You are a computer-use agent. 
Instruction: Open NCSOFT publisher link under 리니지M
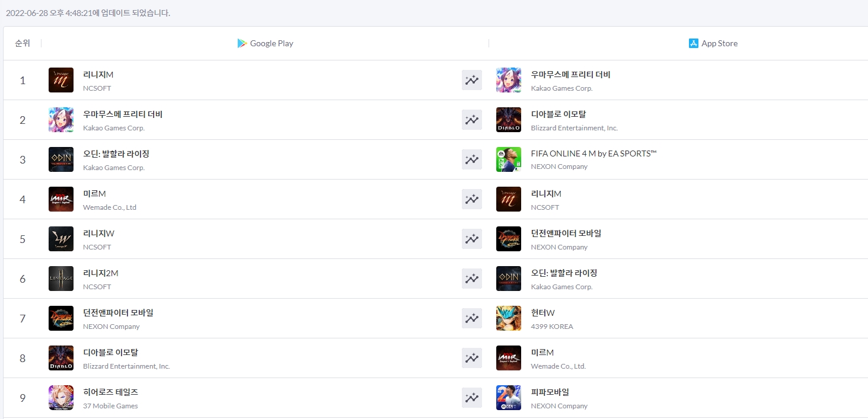pyautogui.click(x=97, y=88)
